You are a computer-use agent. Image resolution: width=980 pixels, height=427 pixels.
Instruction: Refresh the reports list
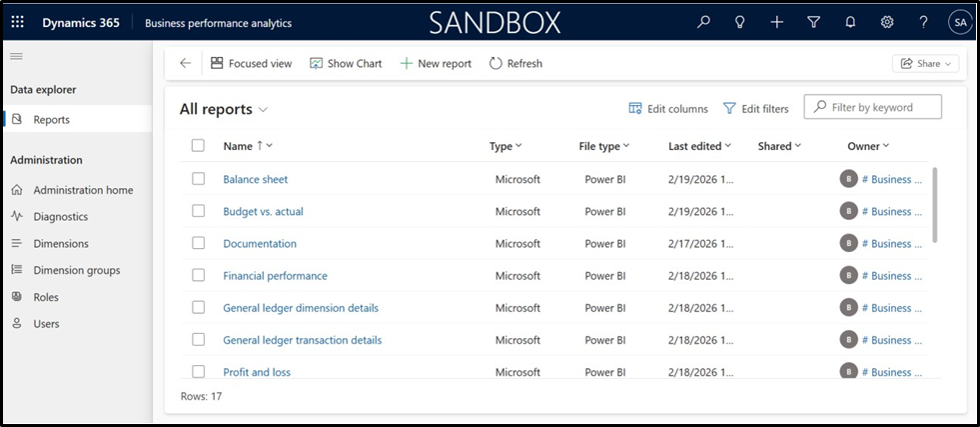click(515, 63)
